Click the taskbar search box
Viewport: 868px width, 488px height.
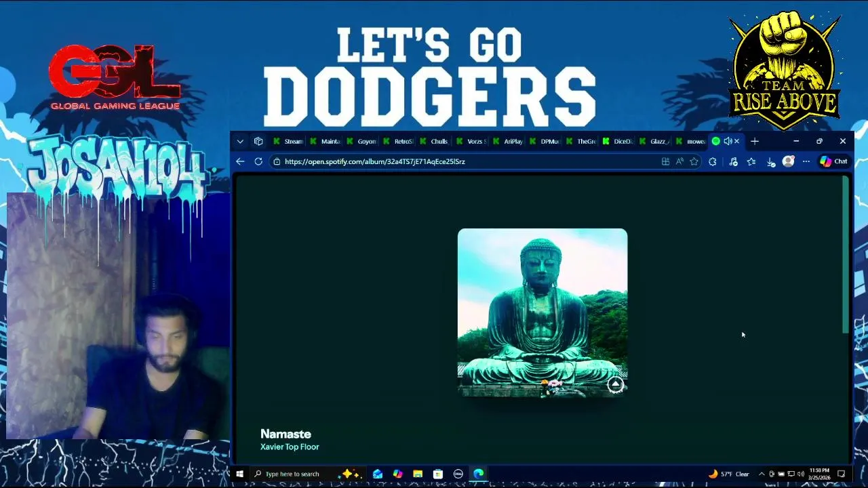308,474
